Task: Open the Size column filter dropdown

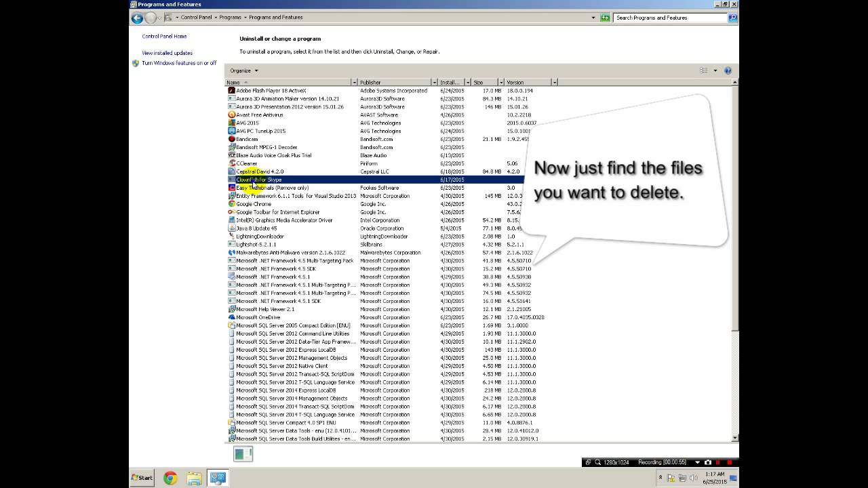Action: (501, 82)
